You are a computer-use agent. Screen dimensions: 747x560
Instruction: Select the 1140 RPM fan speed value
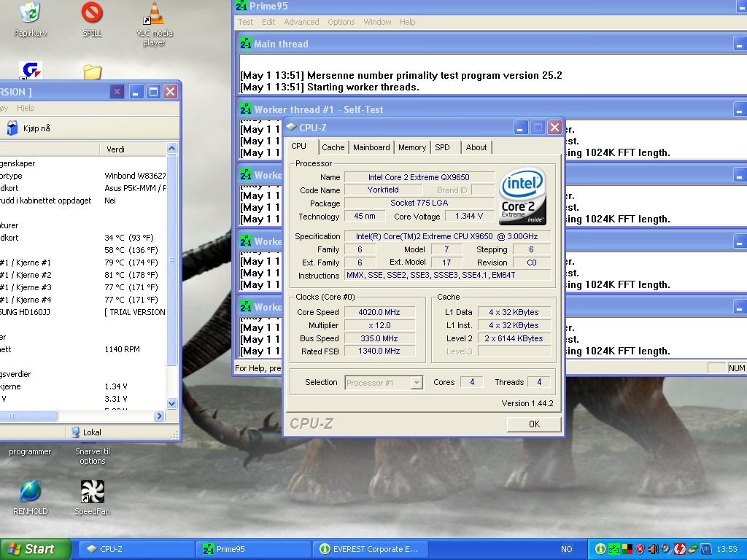(122, 349)
